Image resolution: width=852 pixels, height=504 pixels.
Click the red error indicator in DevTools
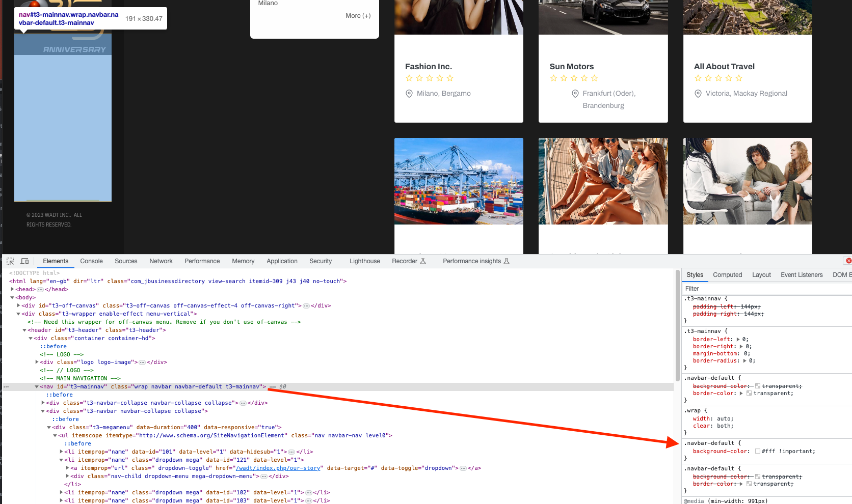coord(848,261)
